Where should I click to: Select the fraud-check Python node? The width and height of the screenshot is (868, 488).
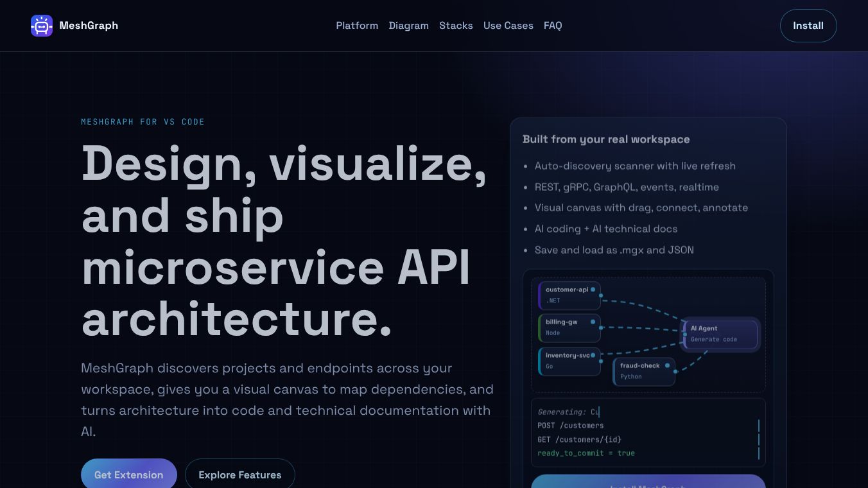(644, 371)
